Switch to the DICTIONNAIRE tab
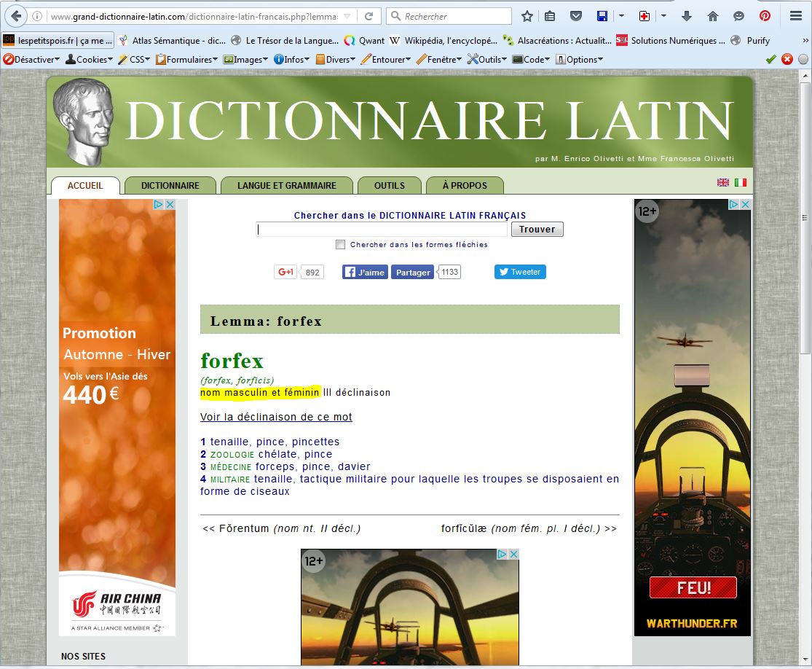The width and height of the screenshot is (812, 669). [x=170, y=185]
